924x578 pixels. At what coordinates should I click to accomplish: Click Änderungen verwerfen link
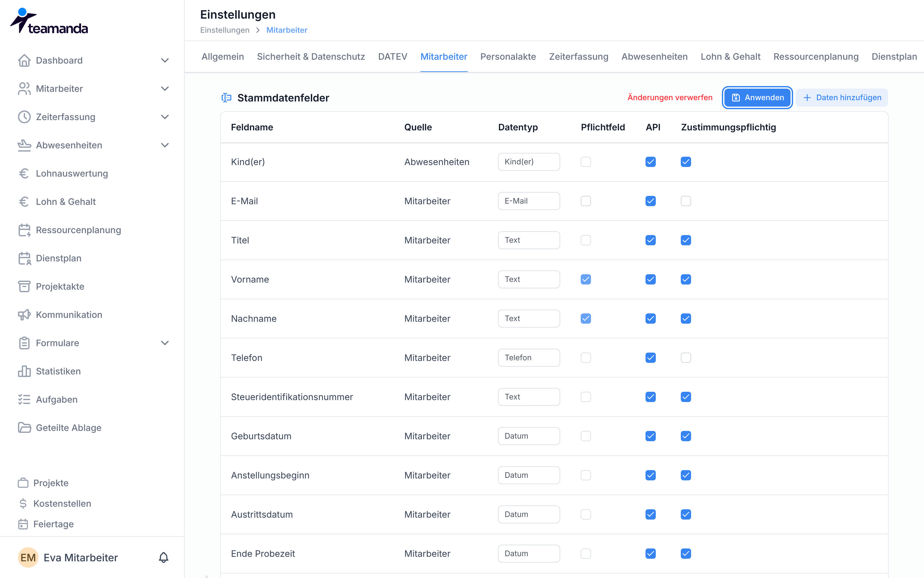pyautogui.click(x=670, y=98)
